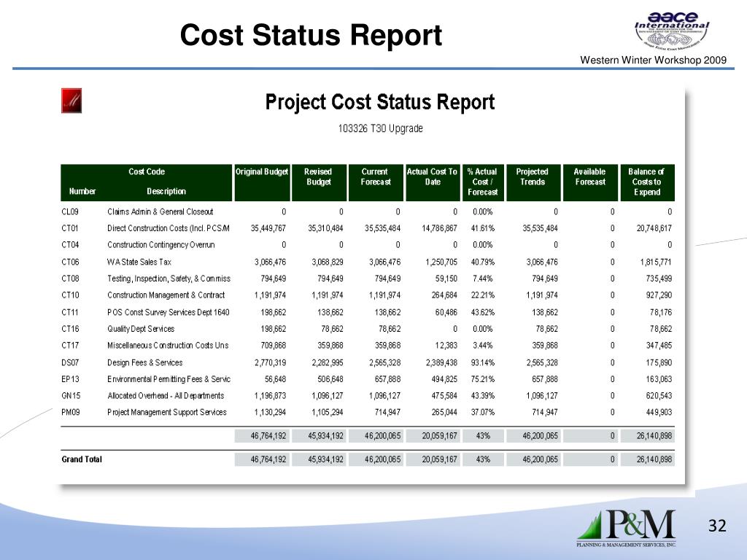Image resolution: width=747 pixels, height=560 pixels.
Task: Click actual cost value 14,786,867
Action: (x=439, y=228)
